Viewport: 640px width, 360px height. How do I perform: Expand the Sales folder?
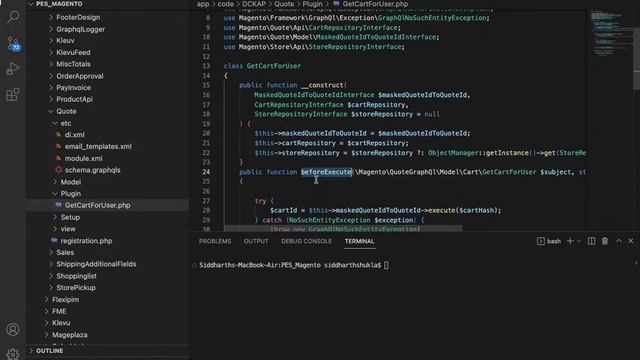click(x=65, y=252)
